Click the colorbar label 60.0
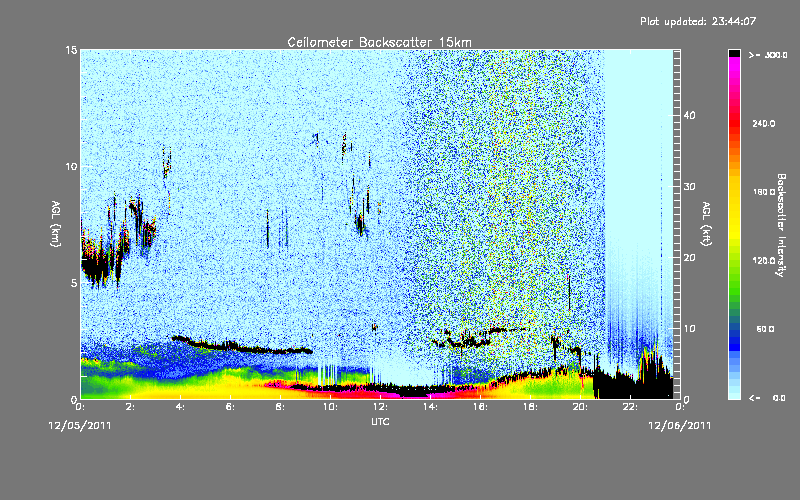Viewport: 800px width, 500px height. click(765, 329)
